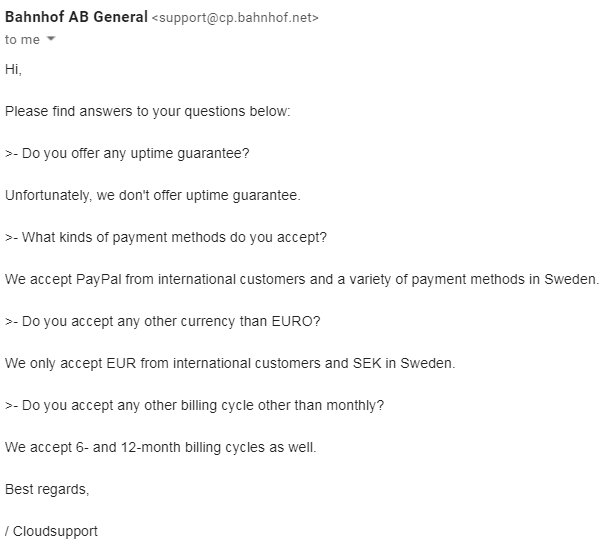Click "Sweden." ending the payment methods answer
Image resolution: width=602 pixels, height=543 pixels.
[x=571, y=279]
